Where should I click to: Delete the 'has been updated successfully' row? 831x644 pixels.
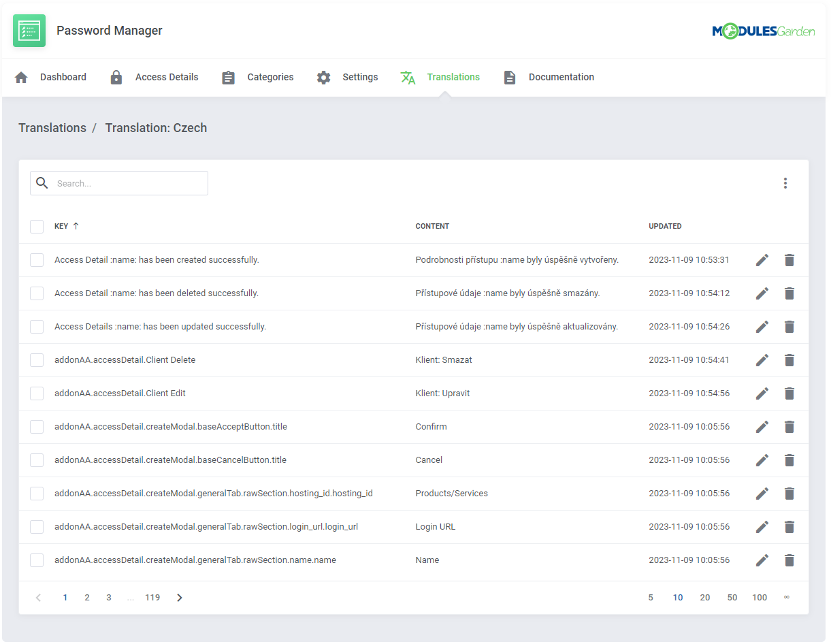tap(789, 327)
